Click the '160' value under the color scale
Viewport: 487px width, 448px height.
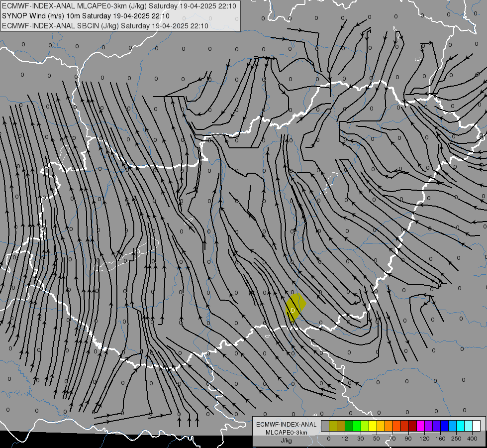tap(440, 439)
